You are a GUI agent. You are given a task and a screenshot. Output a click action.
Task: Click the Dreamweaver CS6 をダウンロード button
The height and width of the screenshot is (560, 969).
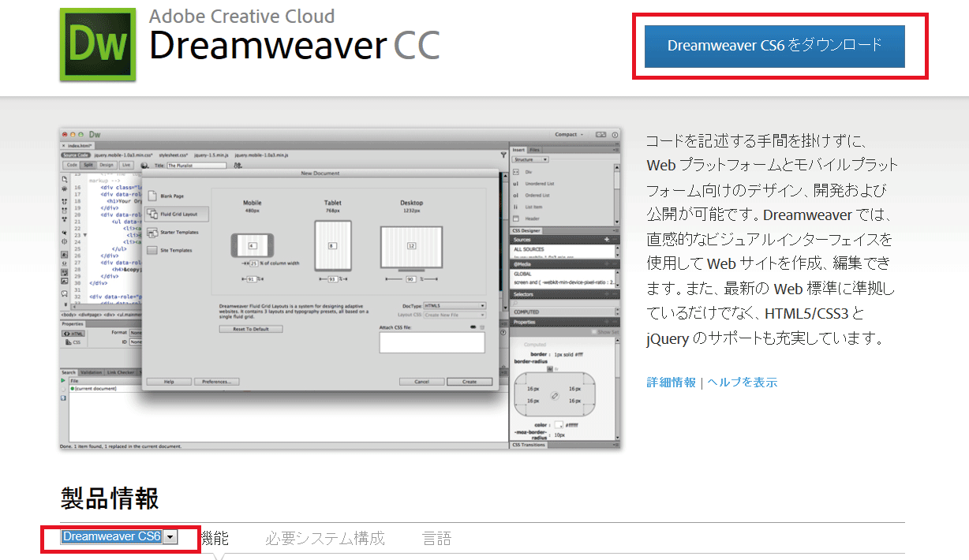tap(774, 46)
